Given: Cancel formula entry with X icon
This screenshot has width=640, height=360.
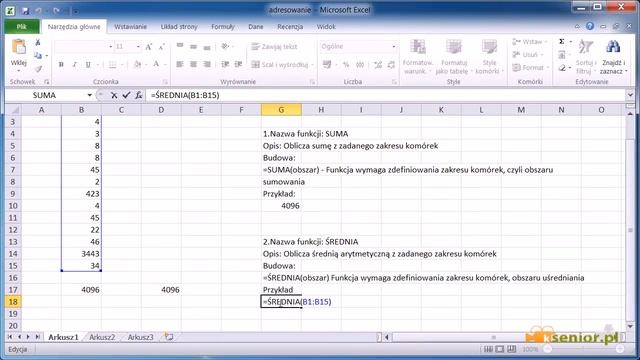Looking at the screenshot, I should click(x=114, y=95).
